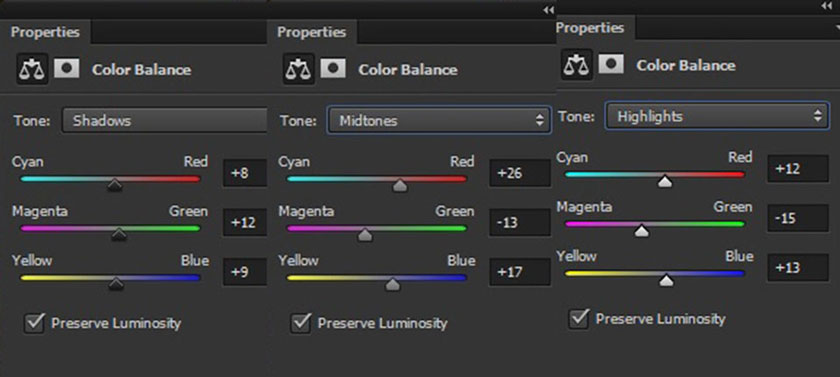Click layer mask icon in Shadows panel
Image resolution: width=840 pixels, height=377 pixels.
point(67,69)
